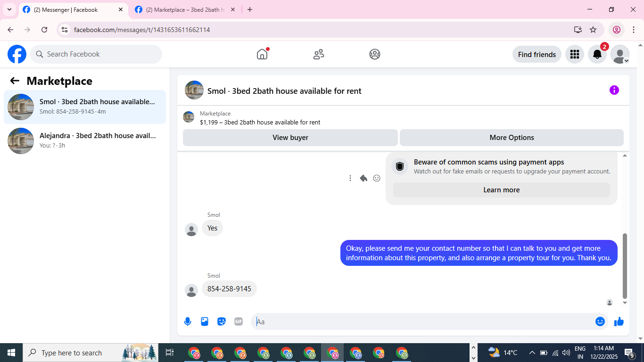Attach a photo file to message
Screen dimensions: 644x362
205,321
